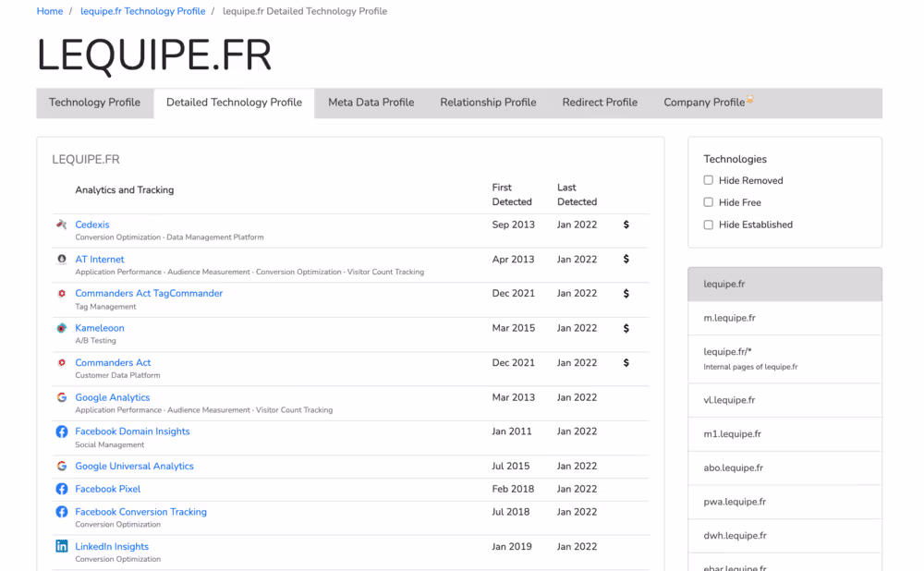Click the Facebook Conversion Tracking icon
924x571 pixels.
[x=61, y=512]
